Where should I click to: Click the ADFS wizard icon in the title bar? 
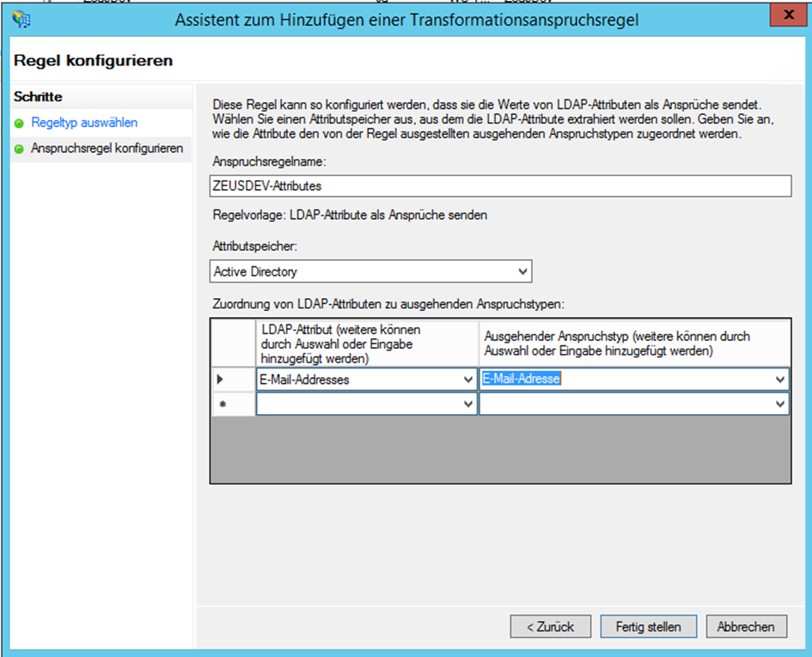[x=23, y=19]
